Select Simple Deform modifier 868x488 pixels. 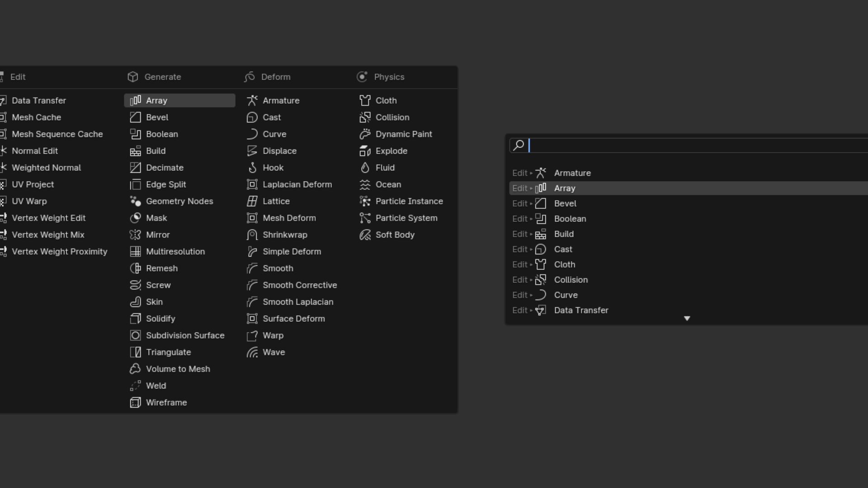(295, 252)
